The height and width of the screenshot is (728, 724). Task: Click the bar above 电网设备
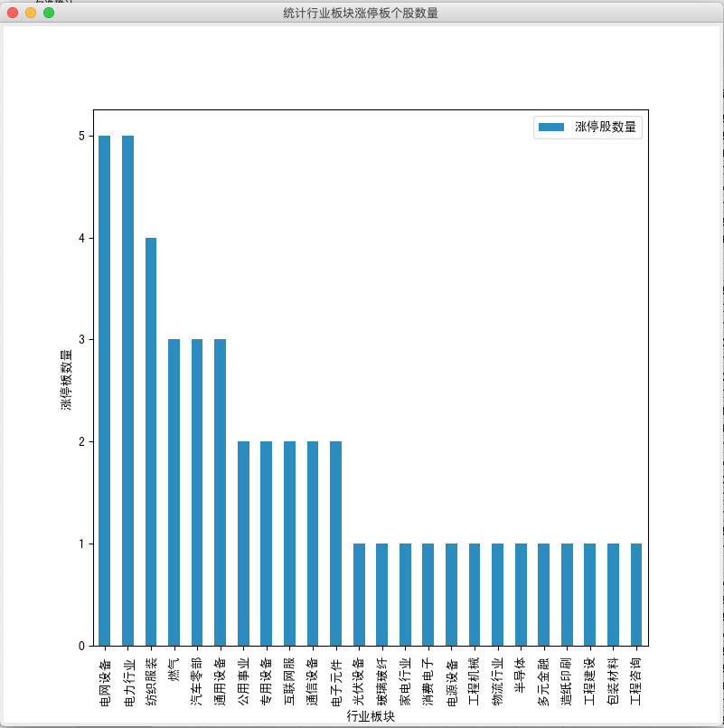105,391
